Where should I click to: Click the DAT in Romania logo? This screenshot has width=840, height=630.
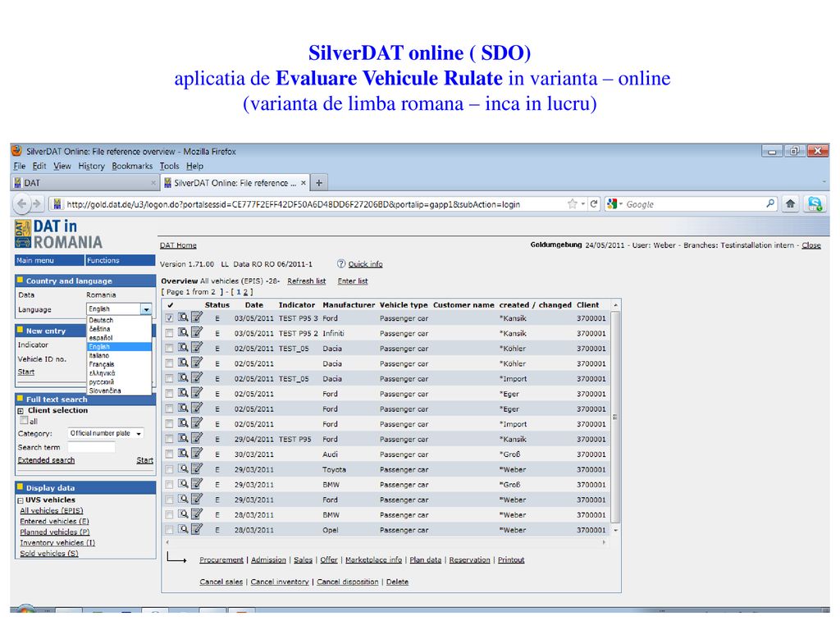pyautogui.click(x=58, y=234)
